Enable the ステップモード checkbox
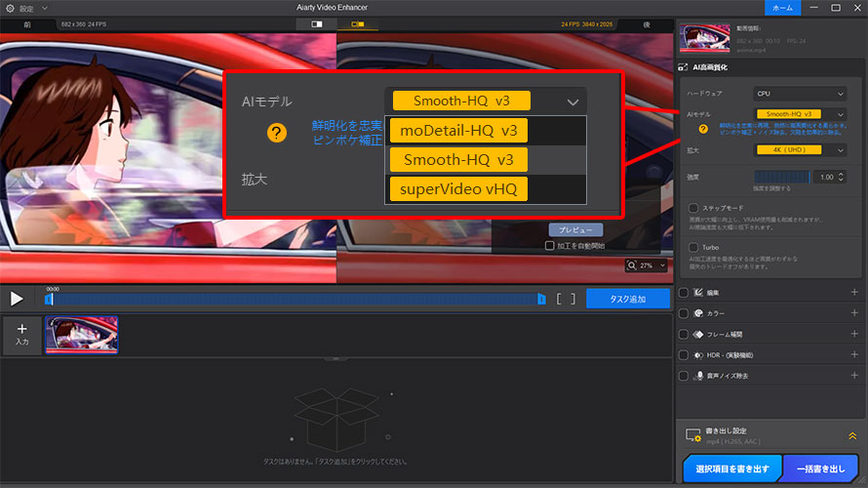This screenshot has height=488, width=868. pyautogui.click(x=693, y=208)
